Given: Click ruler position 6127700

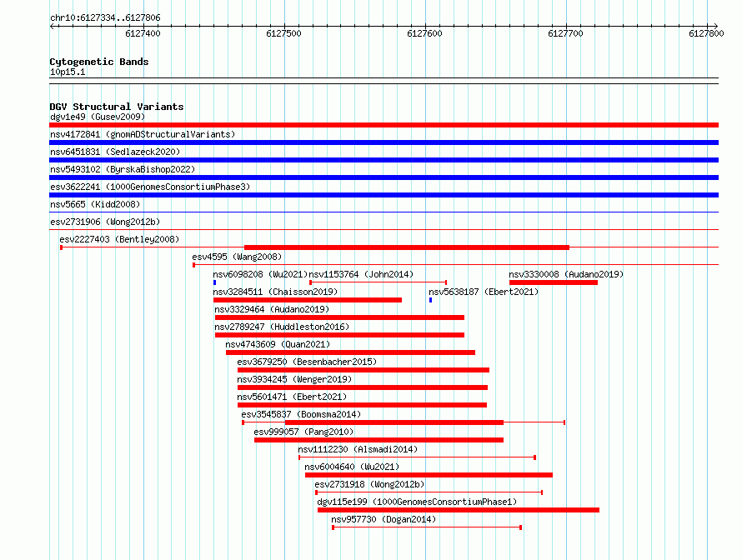Looking at the screenshot, I should pyautogui.click(x=565, y=33).
